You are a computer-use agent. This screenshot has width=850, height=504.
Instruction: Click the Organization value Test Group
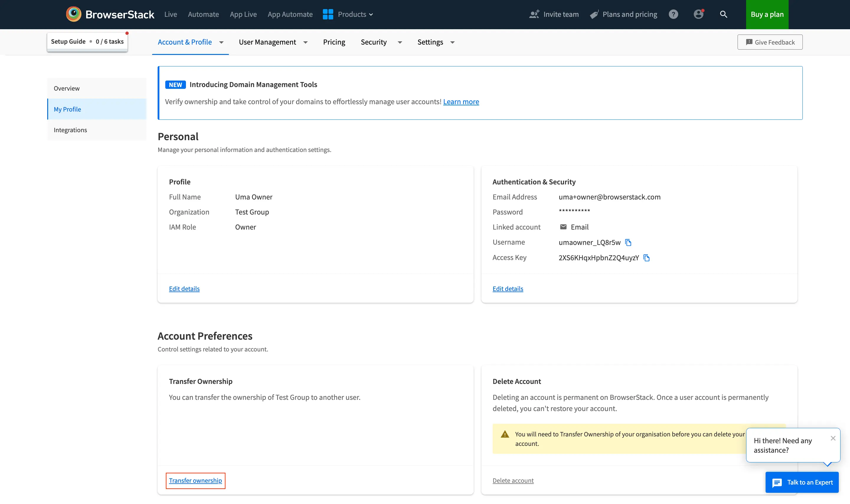point(252,212)
